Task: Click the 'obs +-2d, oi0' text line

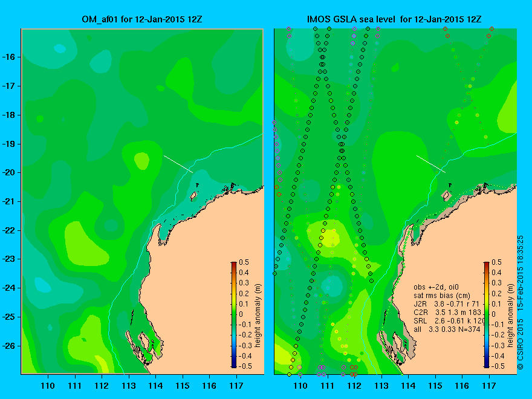Action: click(x=436, y=287)
